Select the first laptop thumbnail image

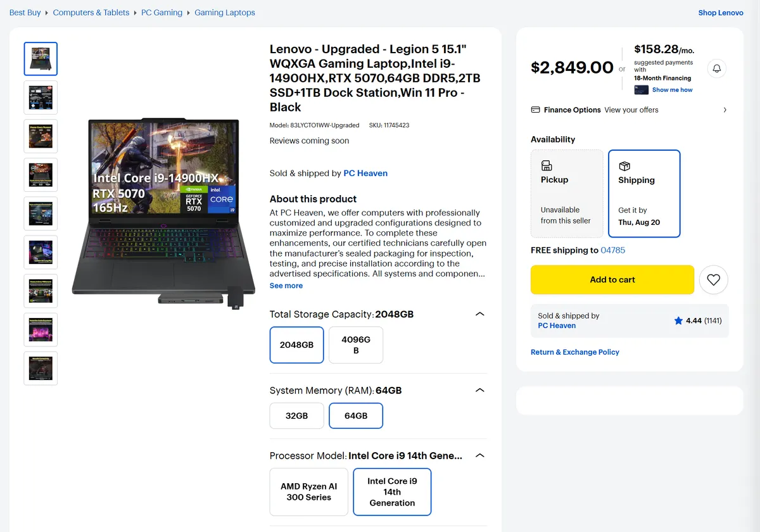[41, 59]
